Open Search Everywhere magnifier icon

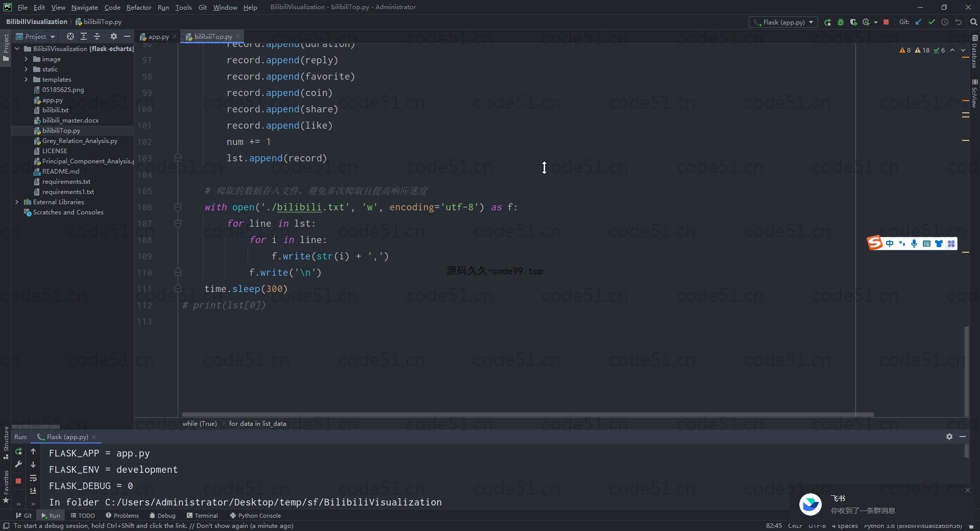coord(973,22)
